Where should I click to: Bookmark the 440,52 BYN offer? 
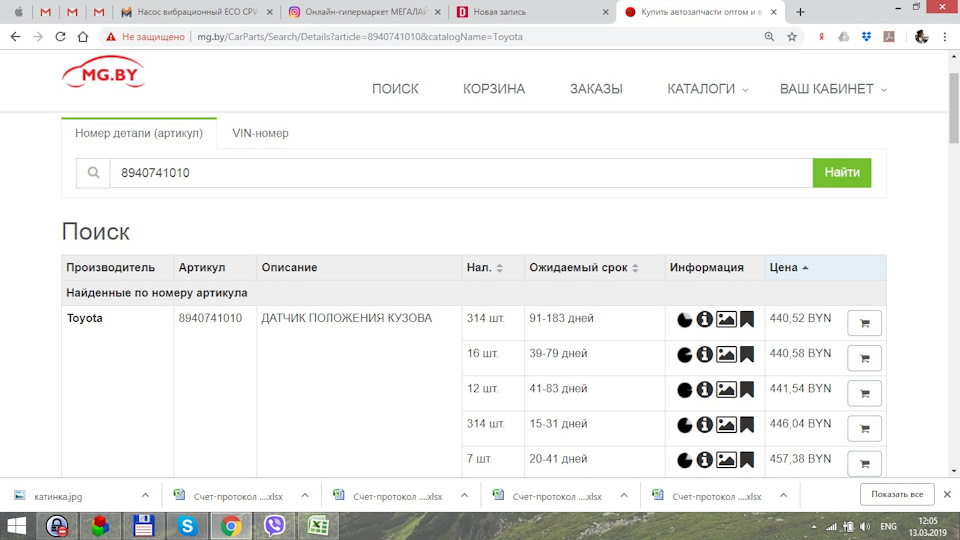(x=747, y=319)
